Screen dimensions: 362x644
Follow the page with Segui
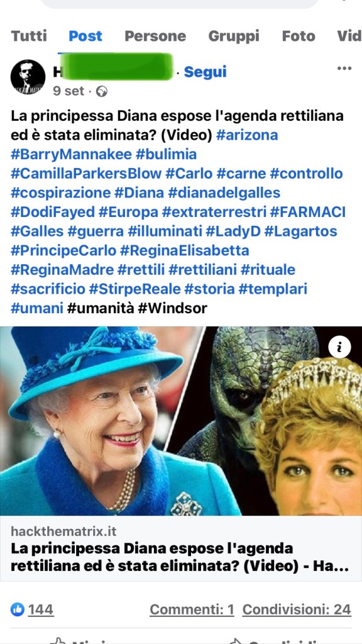click(206, 72)
